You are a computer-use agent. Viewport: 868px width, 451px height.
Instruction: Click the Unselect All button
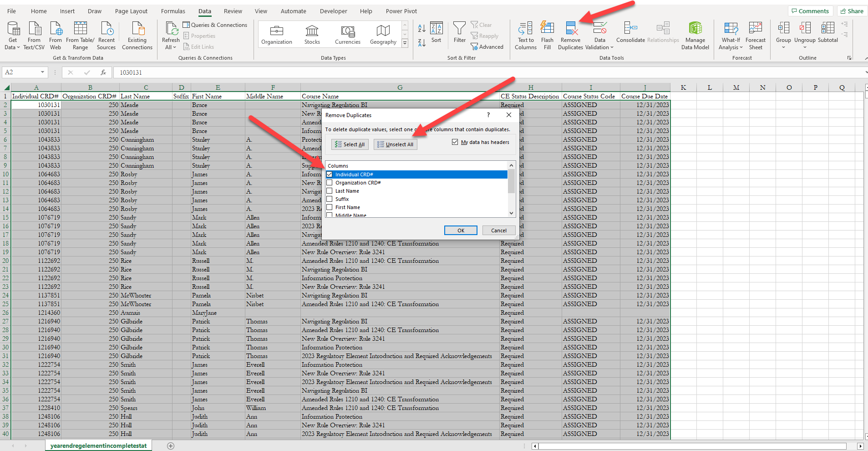[x=395, y=144]
